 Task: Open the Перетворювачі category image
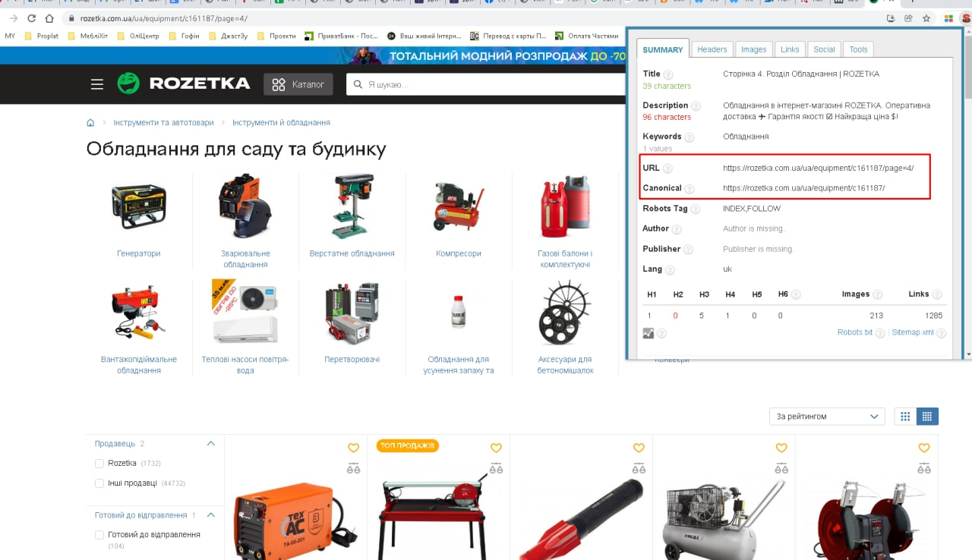tap(352, 313)
